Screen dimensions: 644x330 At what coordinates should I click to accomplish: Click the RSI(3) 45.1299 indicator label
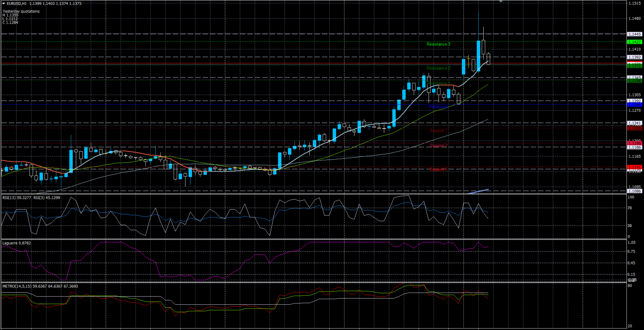tap(47, 198)
